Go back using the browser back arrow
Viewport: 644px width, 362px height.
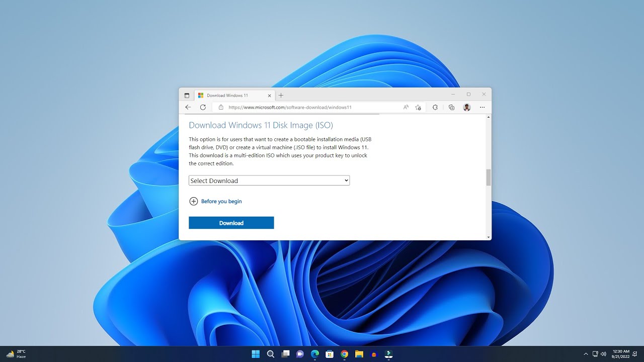click(188, 107)
